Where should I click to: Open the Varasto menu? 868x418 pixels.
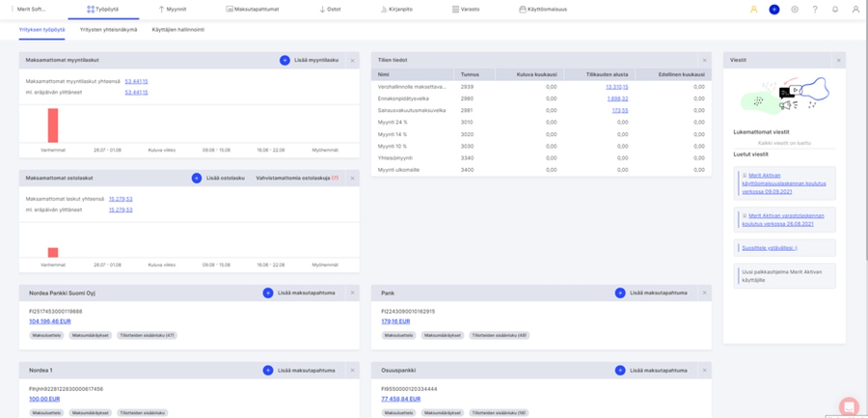coord(468,9)
